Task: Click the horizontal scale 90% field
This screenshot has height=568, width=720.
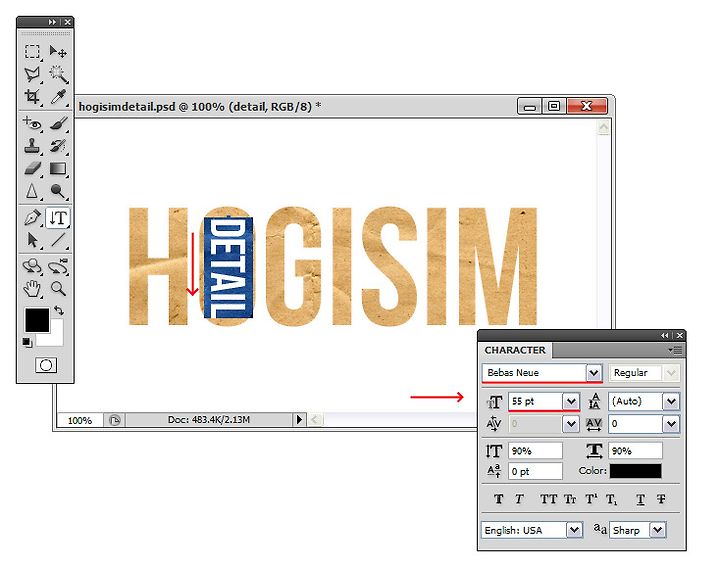Action: coord(636,451)
